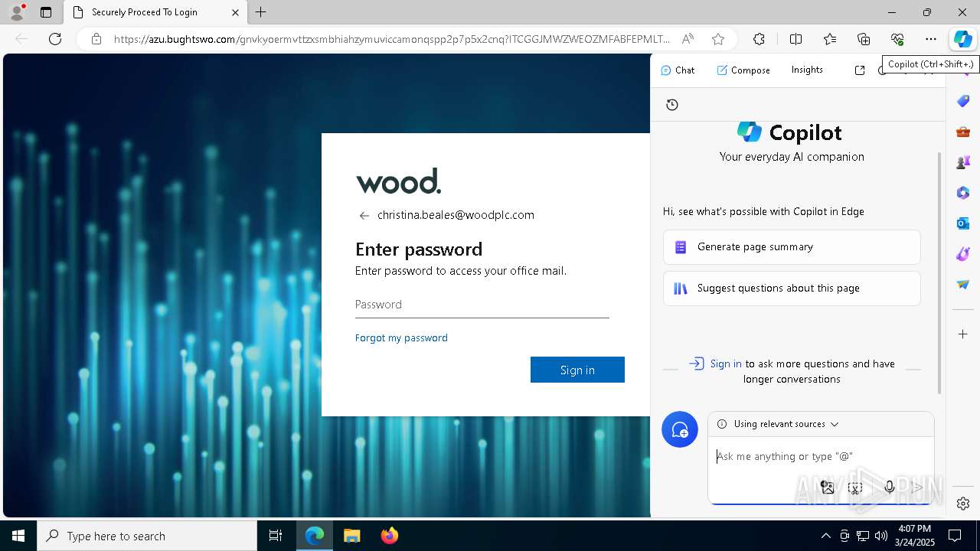Click the Copilot panel vertical scrollbar
Image resolution: width=980 pixels, height=551 pixels.
pos(940,272)
